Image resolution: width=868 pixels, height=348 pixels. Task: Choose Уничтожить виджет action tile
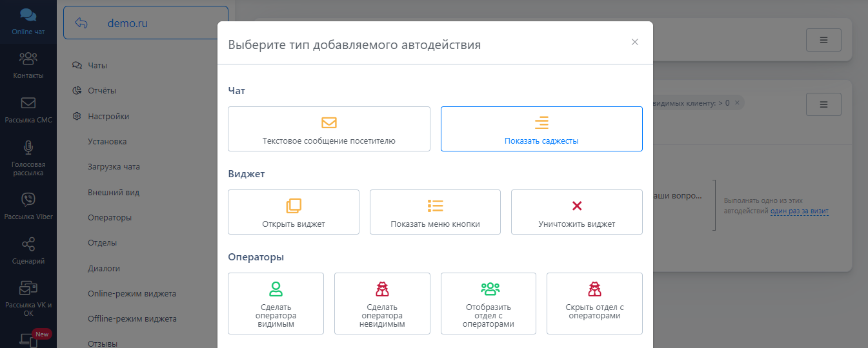tap(576, 212)
